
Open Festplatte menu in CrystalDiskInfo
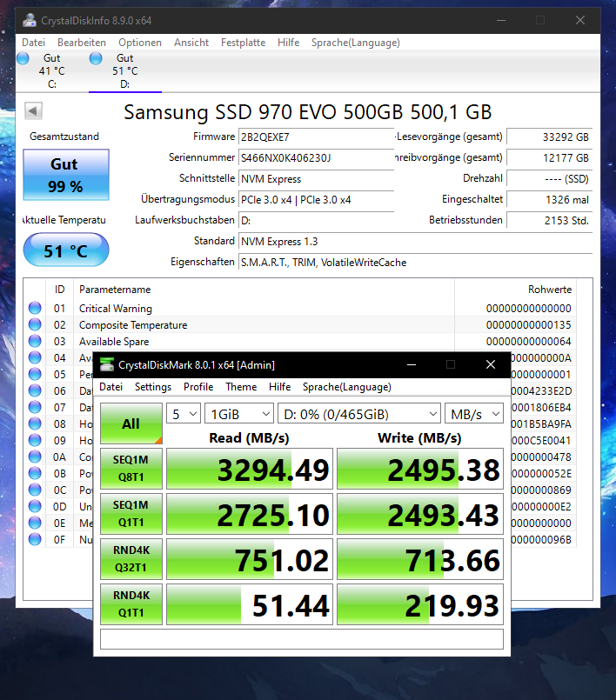[x=243, y=43]
